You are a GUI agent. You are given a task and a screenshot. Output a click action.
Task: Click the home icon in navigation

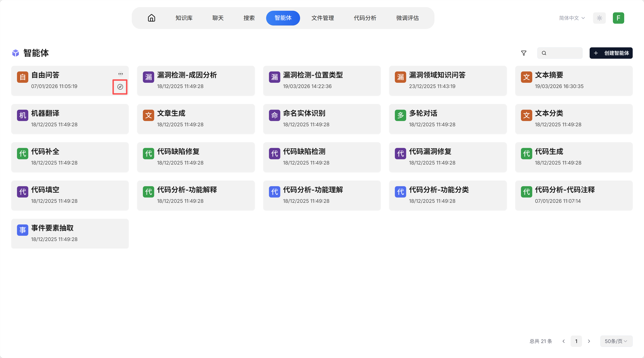[x=152, y=18]
